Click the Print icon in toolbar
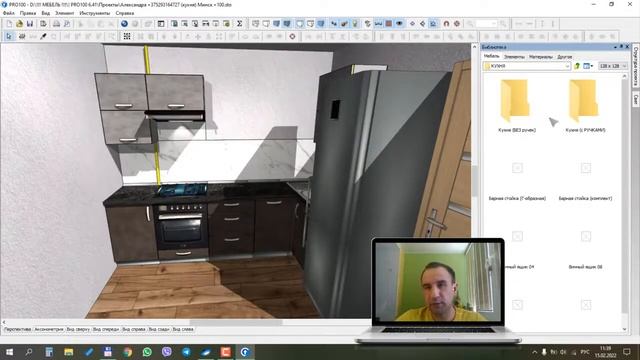This screenshot has height=360, width=640. coord(57,24)
